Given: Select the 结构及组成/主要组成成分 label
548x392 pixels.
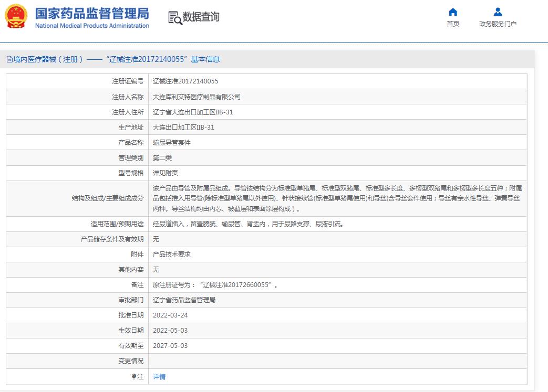Looking at the screenshot, I should (108, 198).
